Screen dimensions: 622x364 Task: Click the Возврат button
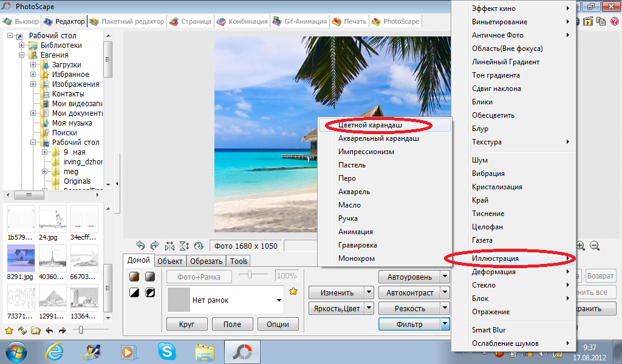tap(600, 275)
